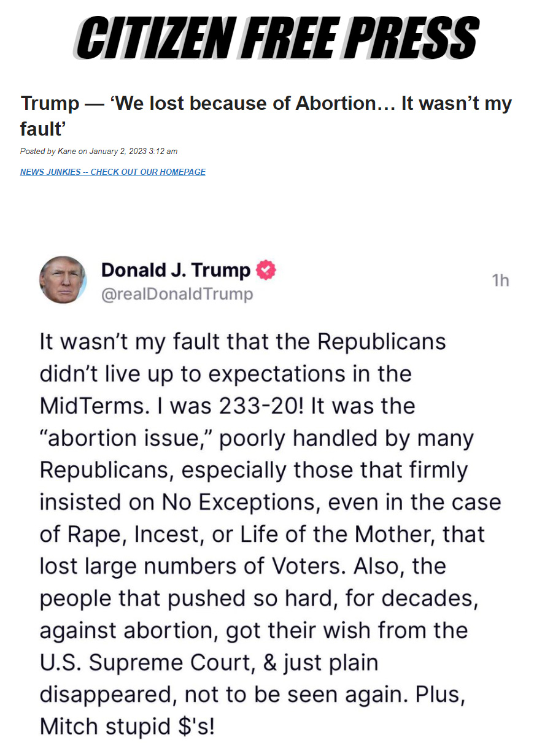Click the red verified badge beside Trump's name
The height and width of the screenshot is (756, 534).
coord(265,270)
